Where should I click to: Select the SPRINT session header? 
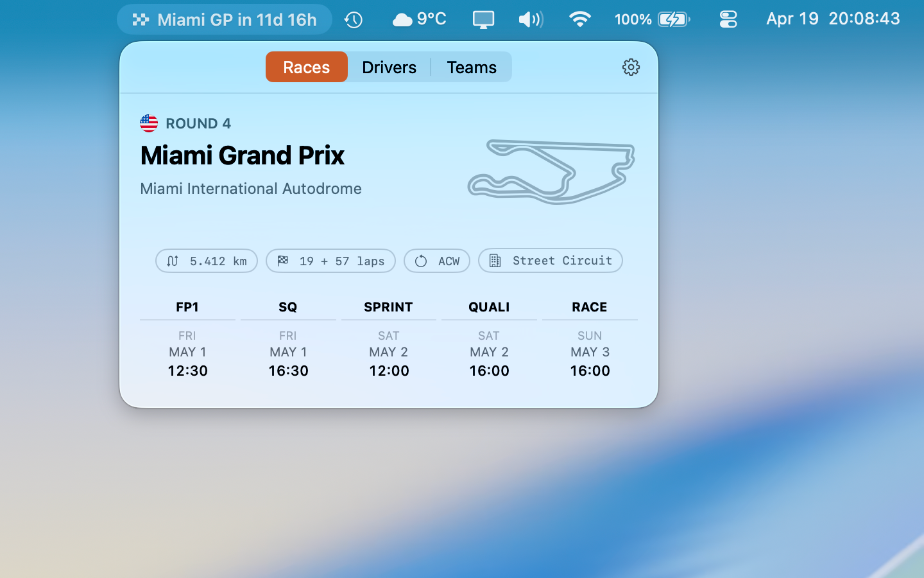388,307
